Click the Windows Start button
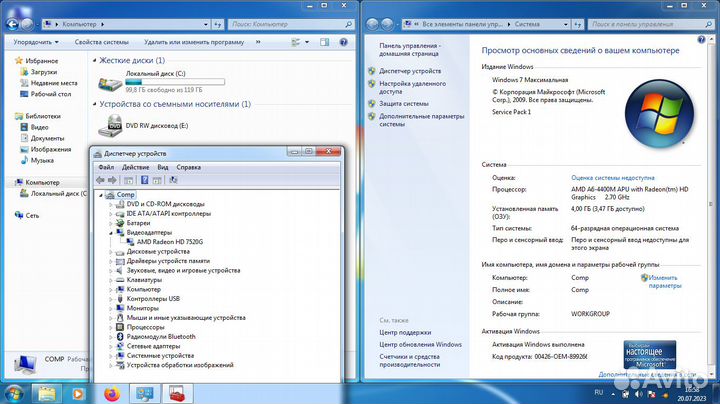This screenshot has height=404, width=720. [14, 392]
